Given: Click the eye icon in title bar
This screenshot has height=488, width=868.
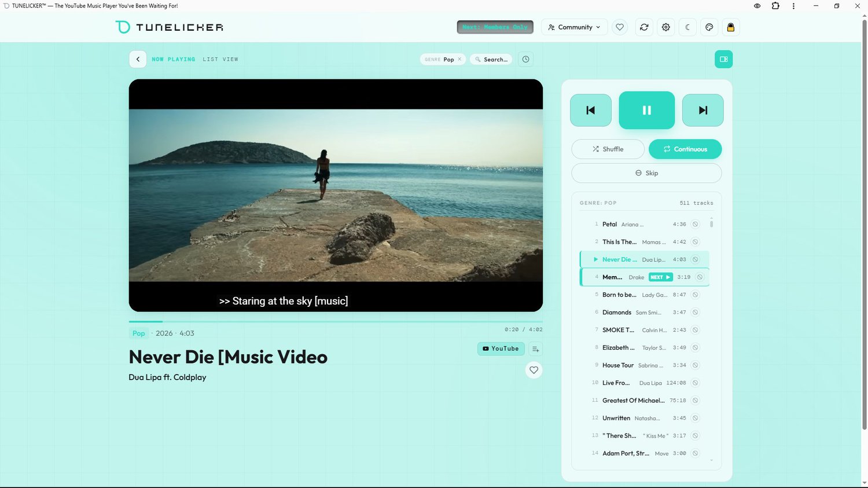Looking at the screenshot, I should [x=757, y=6].
